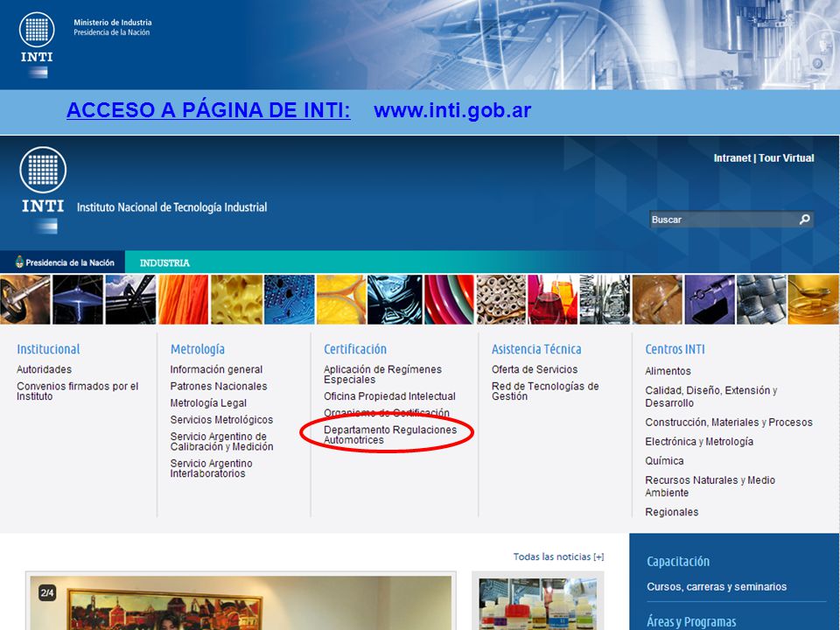This screenshot has width=840, height=630.
Task: Open the Tour Virtual link
Action: (787, 158)
